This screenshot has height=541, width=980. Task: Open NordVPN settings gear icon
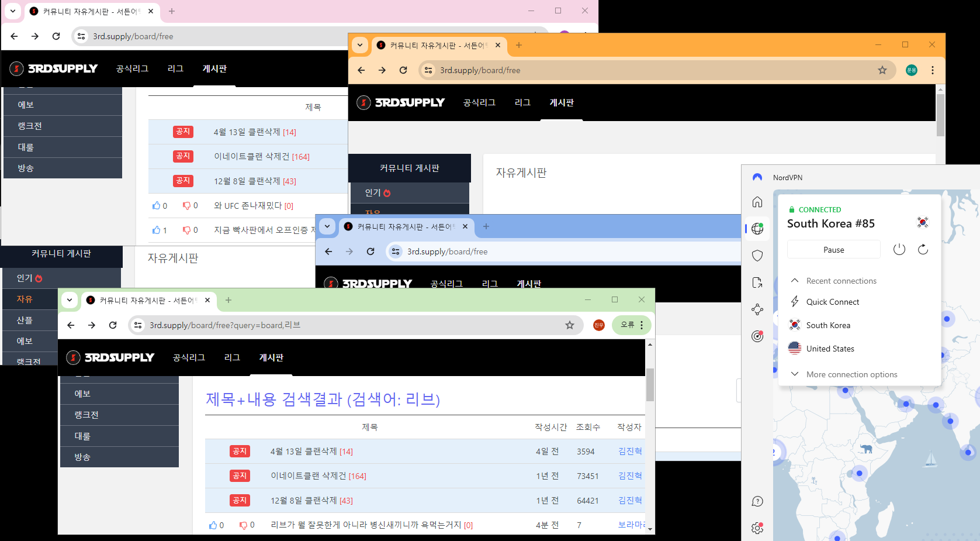[x=757, y=528]
